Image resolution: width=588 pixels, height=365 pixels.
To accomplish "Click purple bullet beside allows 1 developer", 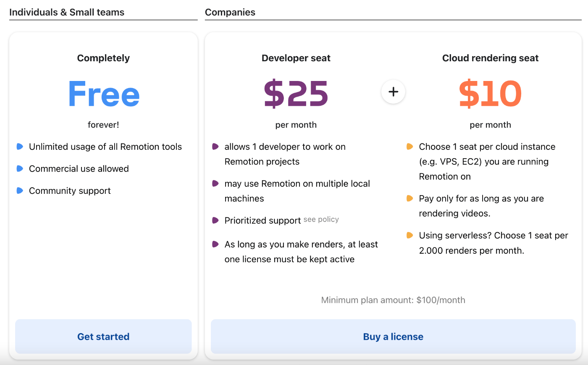I will click(215, 146).
